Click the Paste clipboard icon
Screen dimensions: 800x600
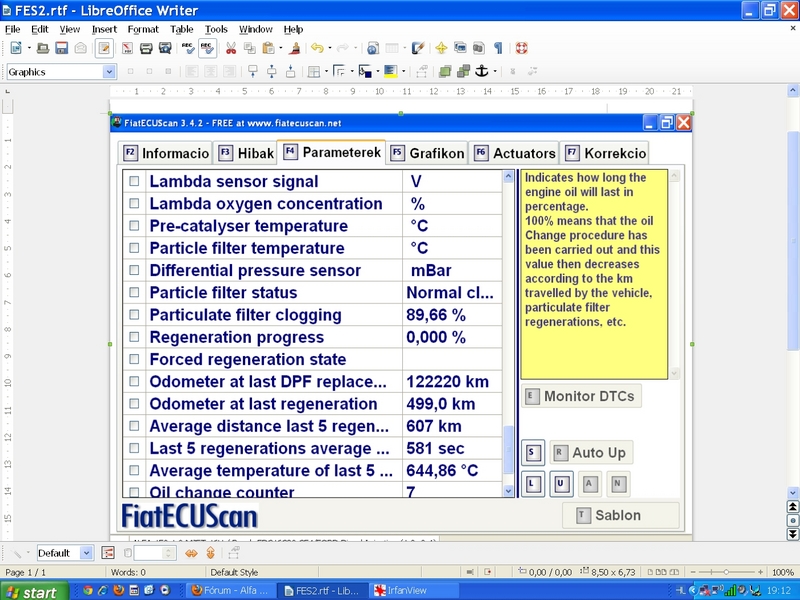click(268, 48)
